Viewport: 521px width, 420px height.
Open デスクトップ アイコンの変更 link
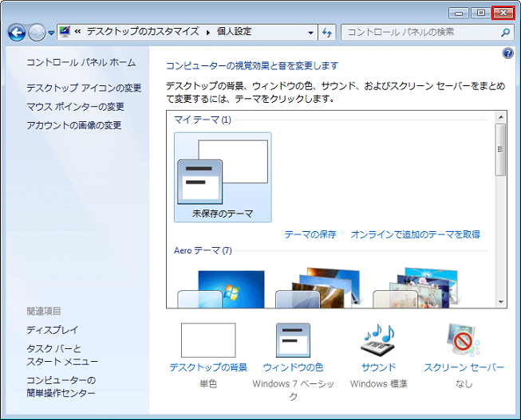pyautogui.click(x=84, y=88)
